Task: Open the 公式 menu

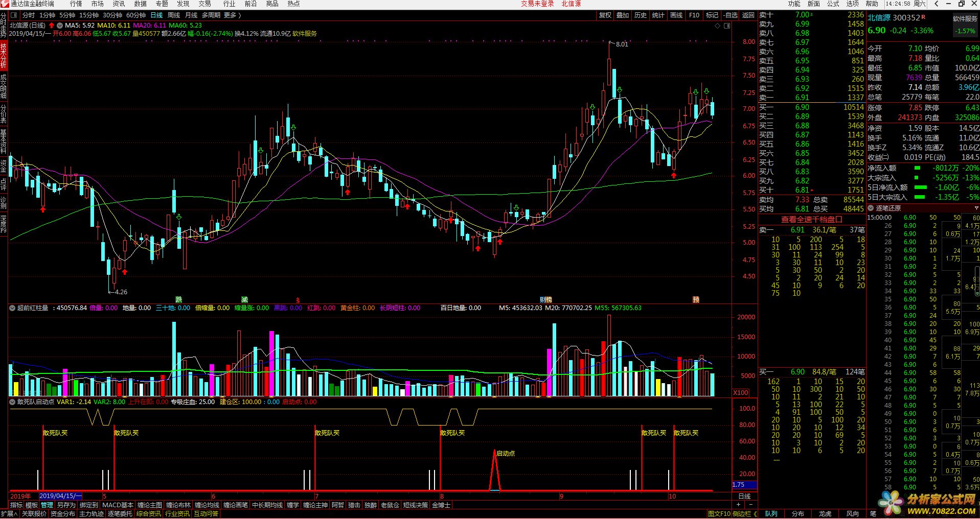Action: 833,4
